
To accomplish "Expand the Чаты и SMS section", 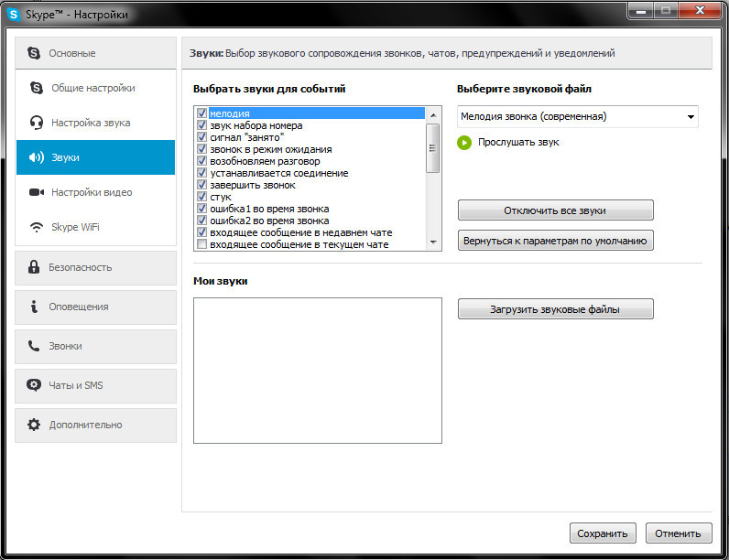I will click(95, 385).
